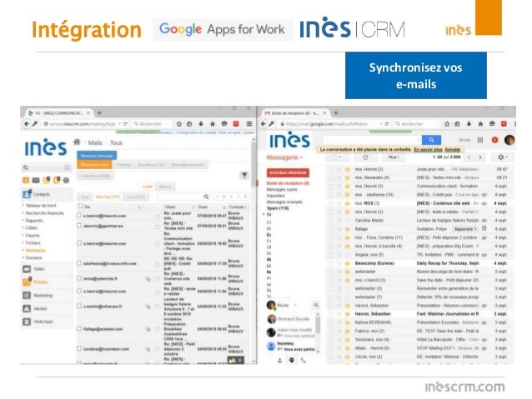Click the red NOUVEAU MESSAGE button in Gmail
The image size is (532, 399).
tap(288, 172)
